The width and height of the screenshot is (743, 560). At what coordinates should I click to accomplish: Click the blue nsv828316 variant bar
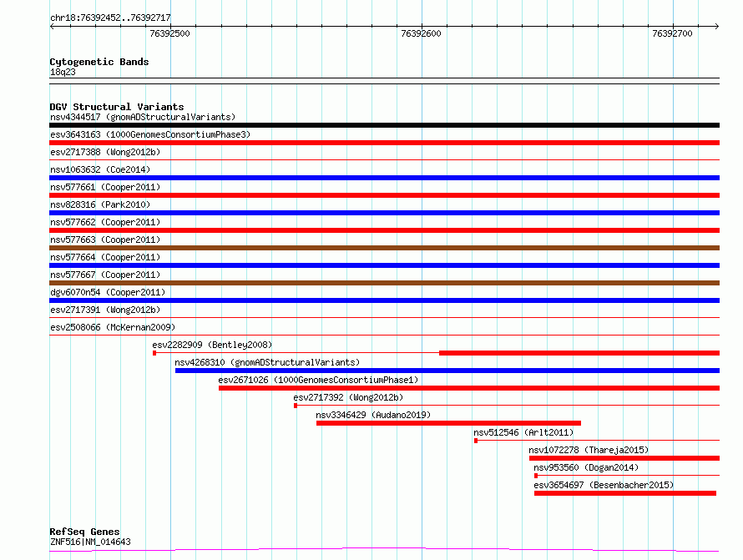384,213
